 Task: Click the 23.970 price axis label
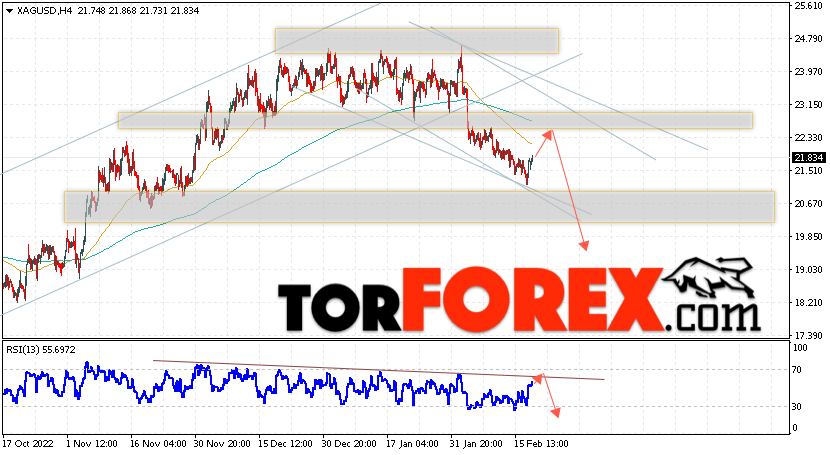pyautogui.click(x=809, y=72)
